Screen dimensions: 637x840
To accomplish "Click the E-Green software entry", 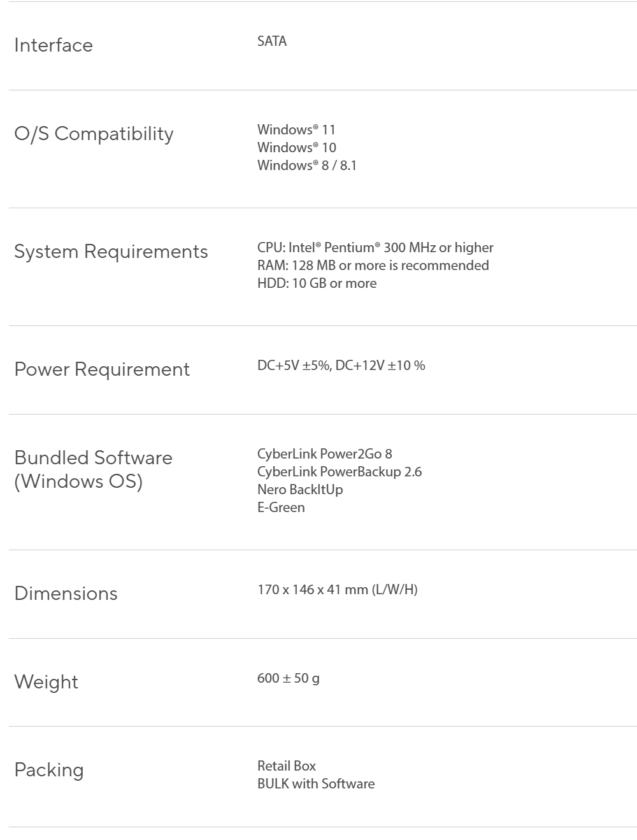I will coord(281,507).
